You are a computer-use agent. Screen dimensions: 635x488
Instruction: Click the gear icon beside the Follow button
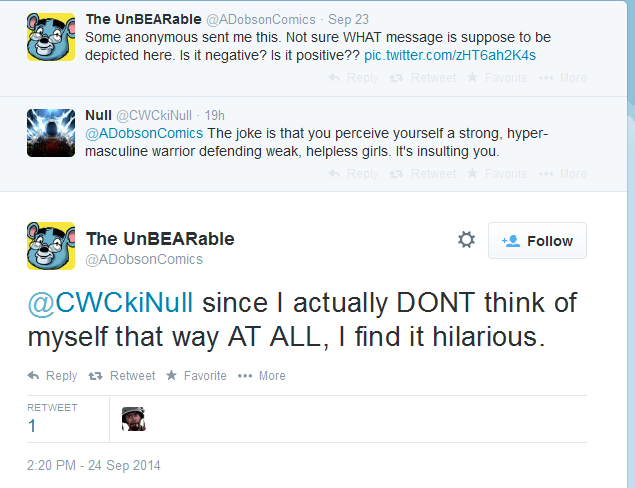pos(466,240)
